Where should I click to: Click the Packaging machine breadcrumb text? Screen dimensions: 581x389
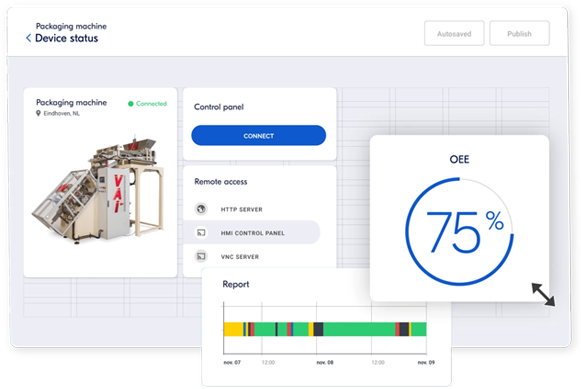(x=71, y=26)
